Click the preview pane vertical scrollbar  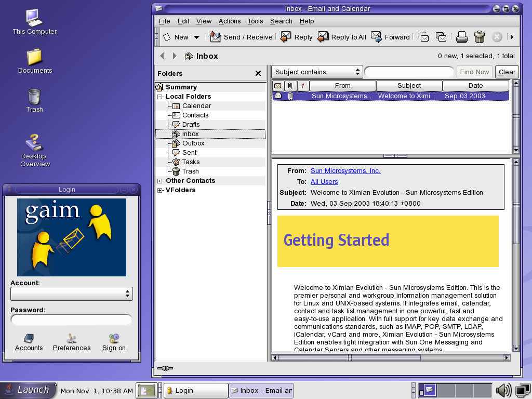[516, 255]
